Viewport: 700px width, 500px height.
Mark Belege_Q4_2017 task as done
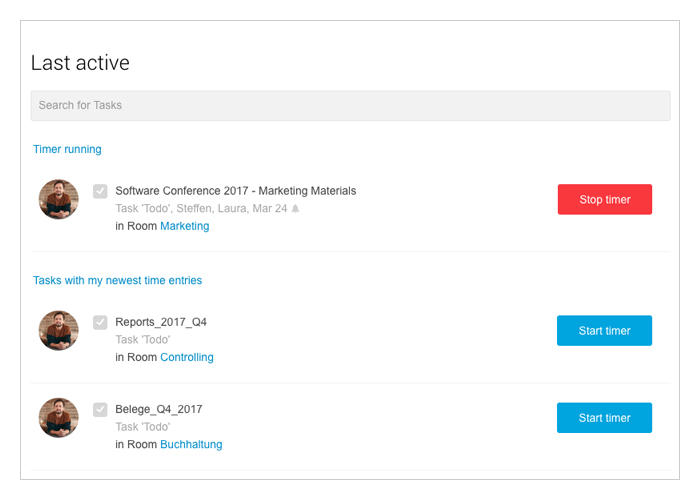coord(100,409)
